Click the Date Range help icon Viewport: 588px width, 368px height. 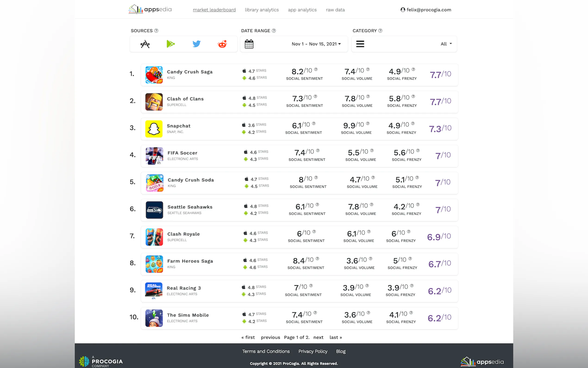pyautogui.click(x=274, y=31)
